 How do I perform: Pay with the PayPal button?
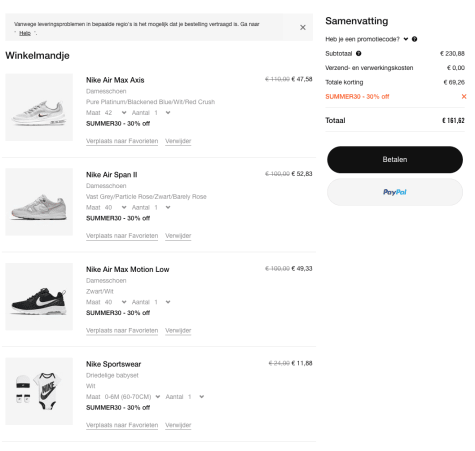(395, 192)
